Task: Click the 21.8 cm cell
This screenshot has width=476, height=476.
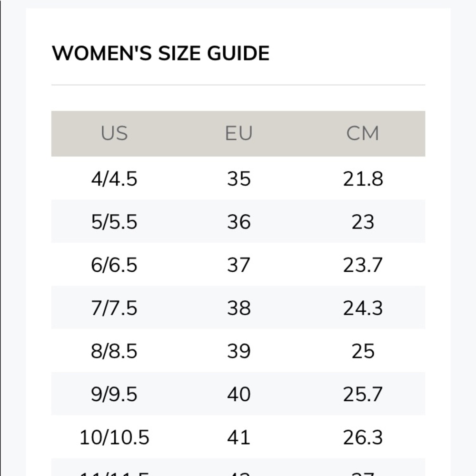Action: pos(363,178)
